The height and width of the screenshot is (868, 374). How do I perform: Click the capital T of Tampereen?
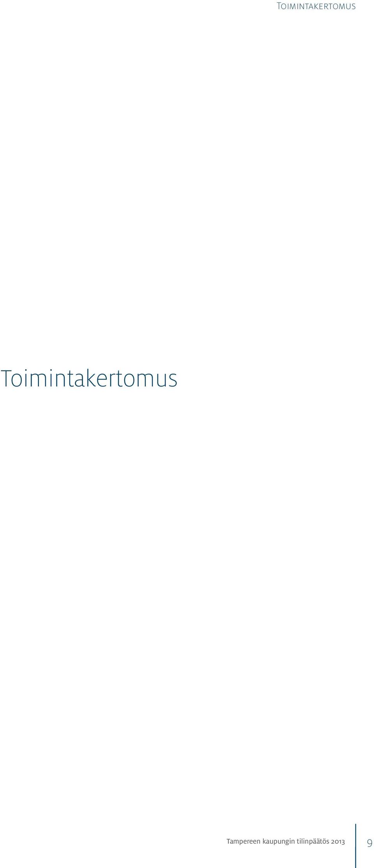(x=229, y=841)
